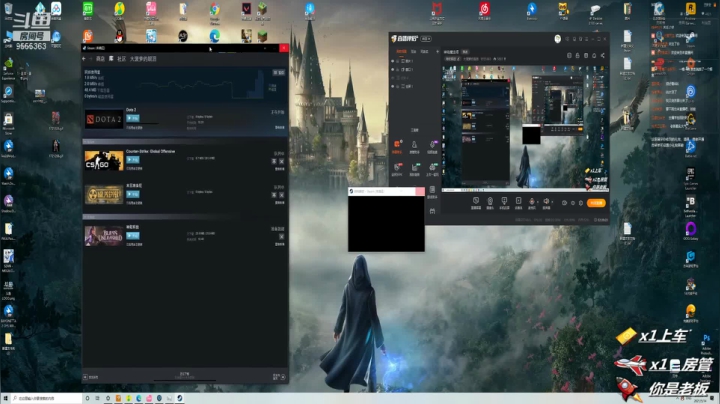Click the first orange tool icon in left panel
720x404 pixels.
pyautogui.click(x=397, y=146)
